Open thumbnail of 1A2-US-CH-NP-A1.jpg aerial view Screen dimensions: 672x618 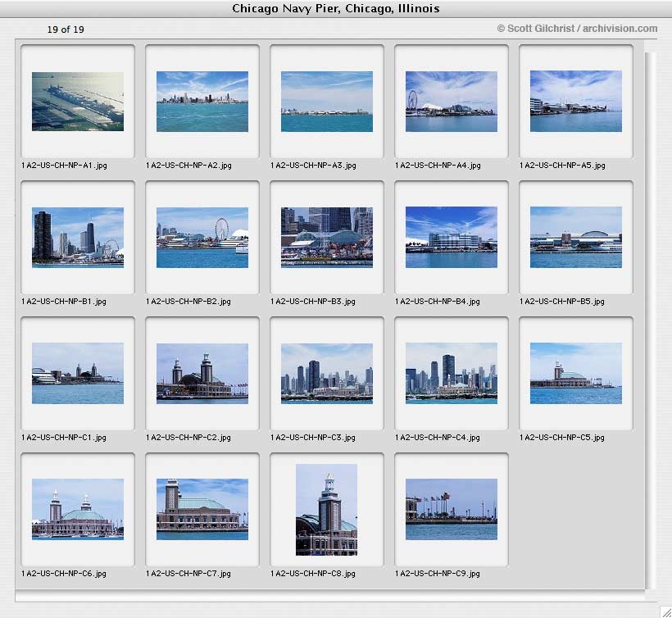(x=78, y=102)
